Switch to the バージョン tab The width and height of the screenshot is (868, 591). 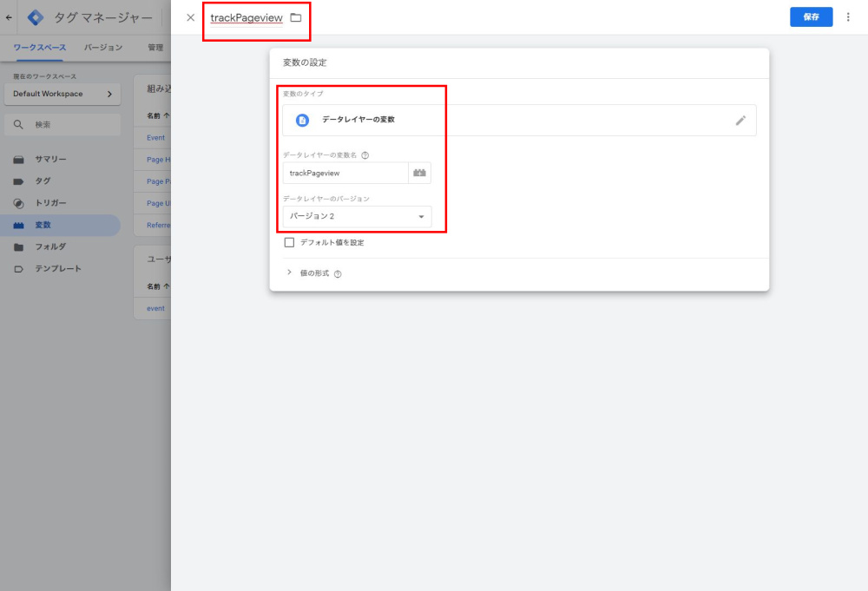(103, 48)
